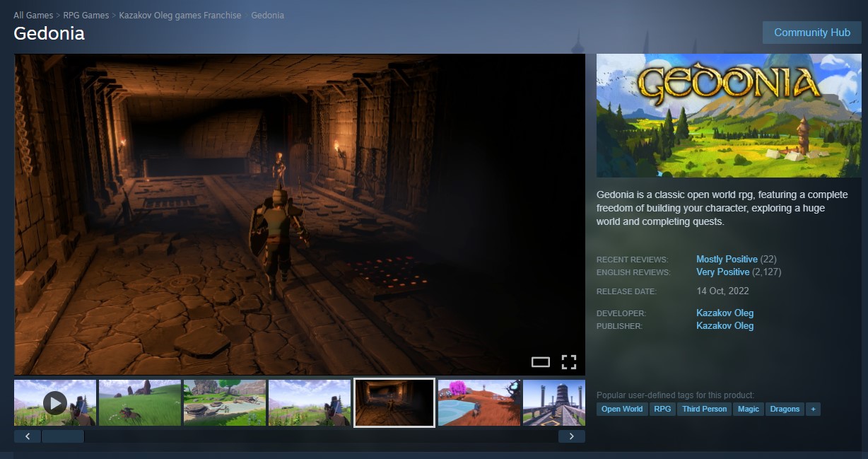
Task: Select the RPG tag
Action: tap(662, 409)
